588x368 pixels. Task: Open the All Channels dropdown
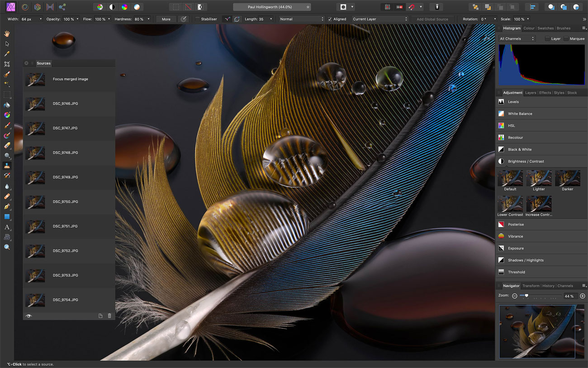tap(517, 38)
